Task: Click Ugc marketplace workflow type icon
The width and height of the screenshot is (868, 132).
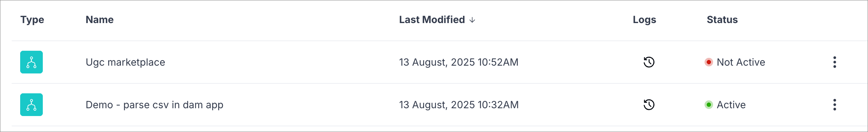Action: [x=31, y=62]
